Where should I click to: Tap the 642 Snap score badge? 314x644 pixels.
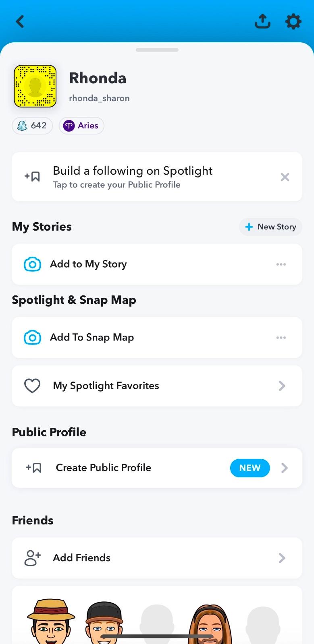point(32,126)
